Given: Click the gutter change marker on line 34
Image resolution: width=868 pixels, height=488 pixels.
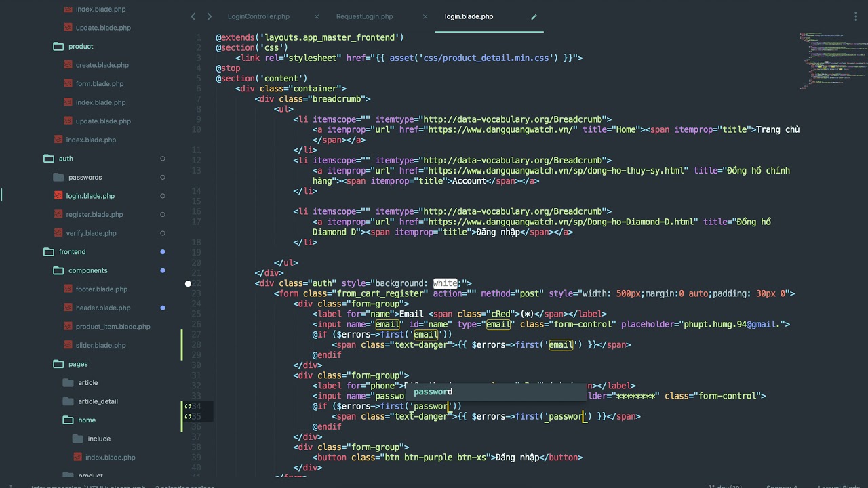Looking at the screenshot, I should (188, 406).
